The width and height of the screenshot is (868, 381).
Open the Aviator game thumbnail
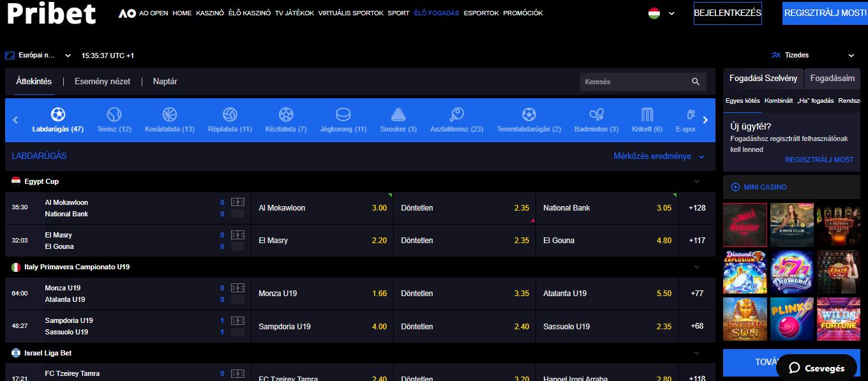coord(745,225)
